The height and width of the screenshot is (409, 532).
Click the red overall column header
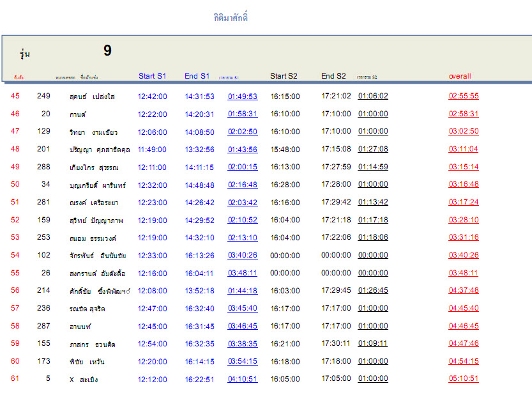coord(460,76)
